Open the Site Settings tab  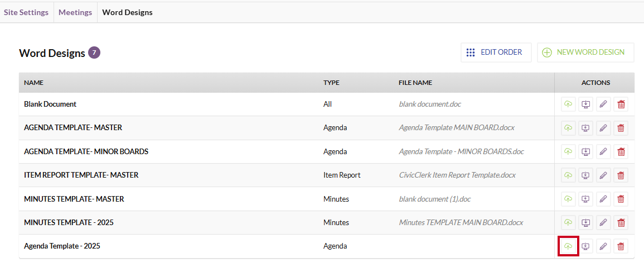[26, 12]
